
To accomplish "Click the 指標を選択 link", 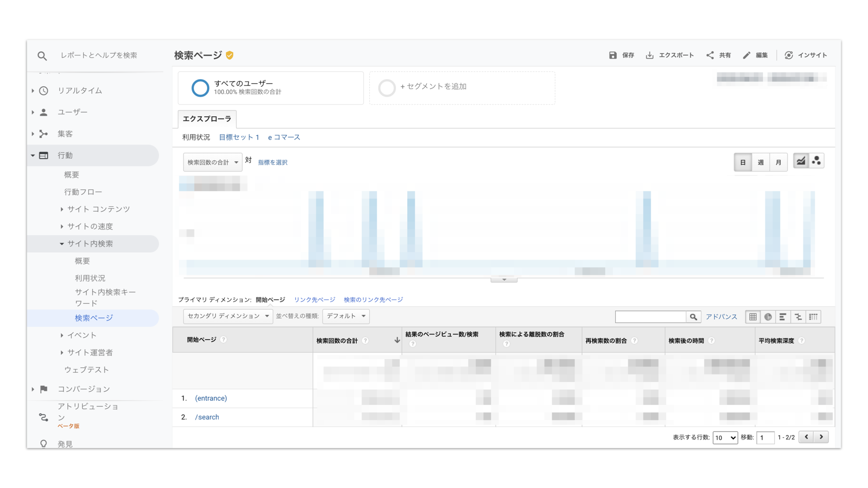I will (273, 162).
